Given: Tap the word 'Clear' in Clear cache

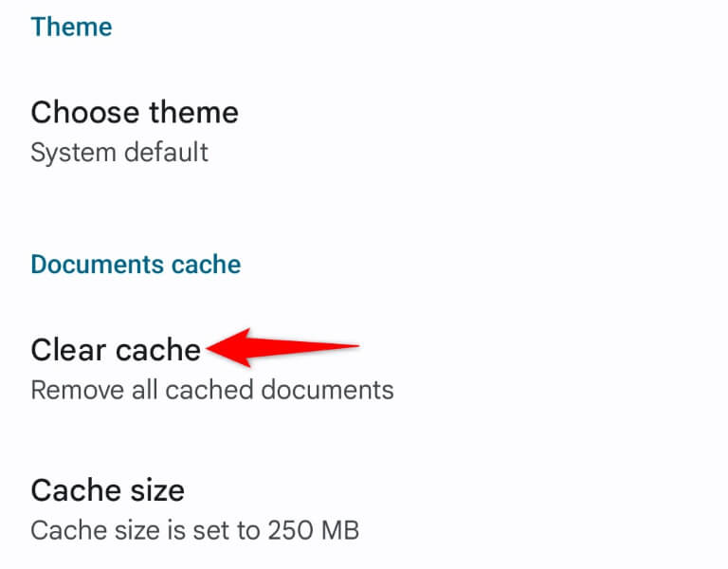Looking at the screenshot, I should (68, 350).
